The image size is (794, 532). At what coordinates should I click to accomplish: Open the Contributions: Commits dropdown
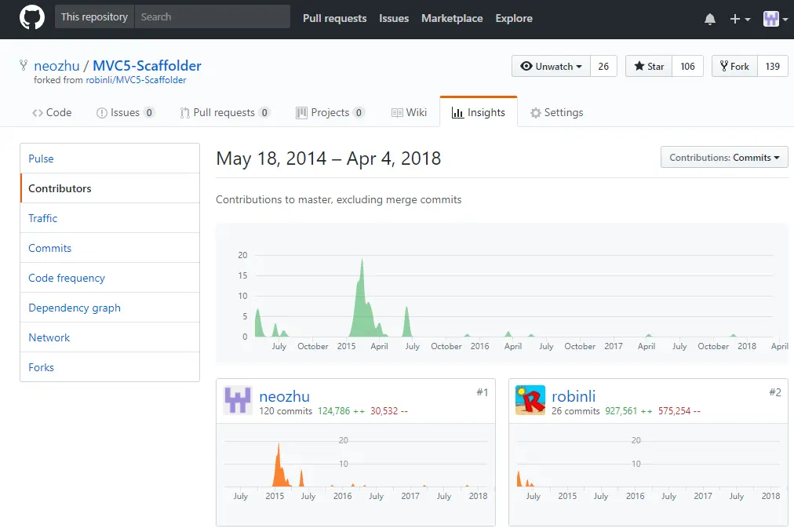point(724,158)
